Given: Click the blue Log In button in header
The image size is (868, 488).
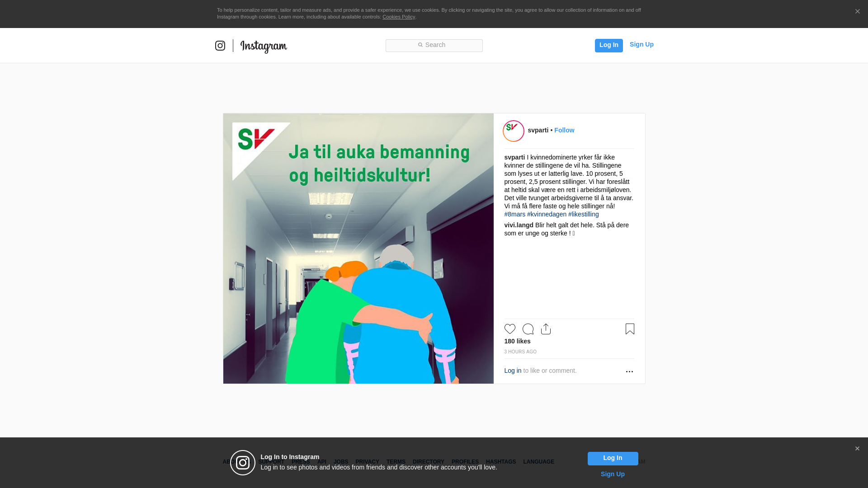Looking at the screenshot, I should pyautogui.click(x=609, y=45).
